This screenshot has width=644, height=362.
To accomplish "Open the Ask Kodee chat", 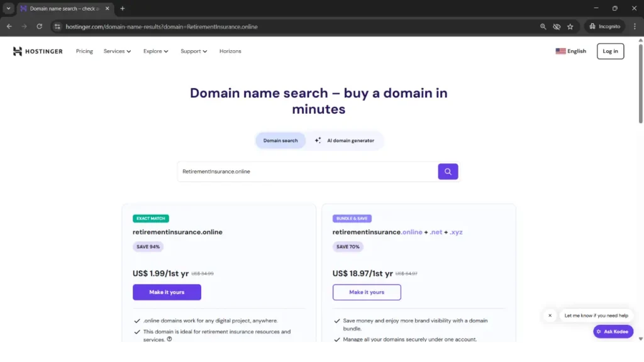I will coord(613,331).
